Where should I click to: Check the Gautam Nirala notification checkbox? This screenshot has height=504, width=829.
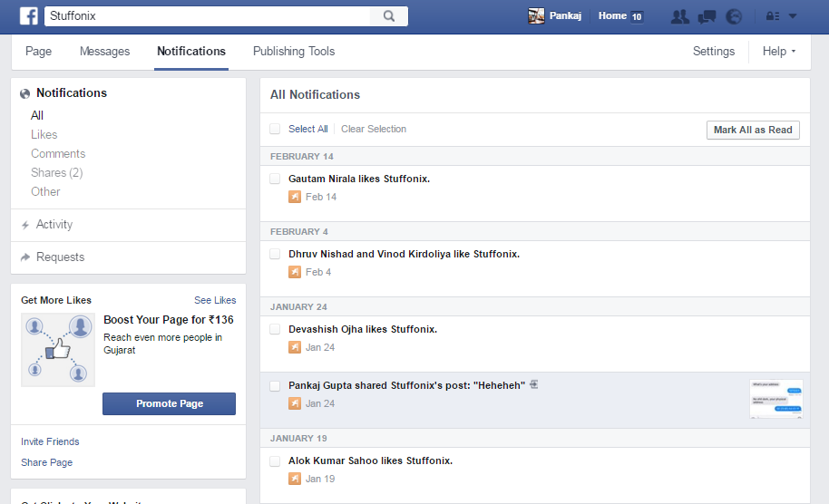click(275, 179)
